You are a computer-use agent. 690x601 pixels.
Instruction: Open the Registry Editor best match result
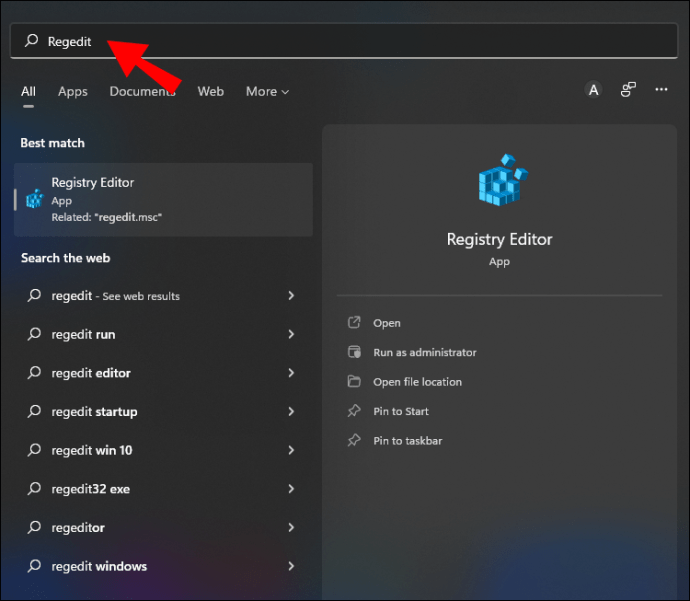coord(163,200)
